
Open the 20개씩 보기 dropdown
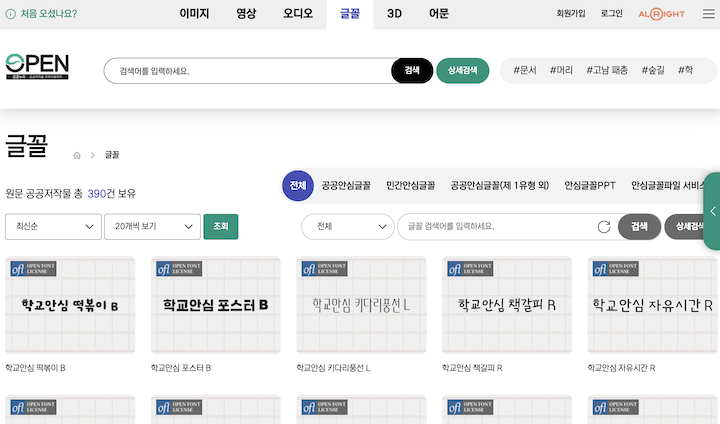point(152,227)
